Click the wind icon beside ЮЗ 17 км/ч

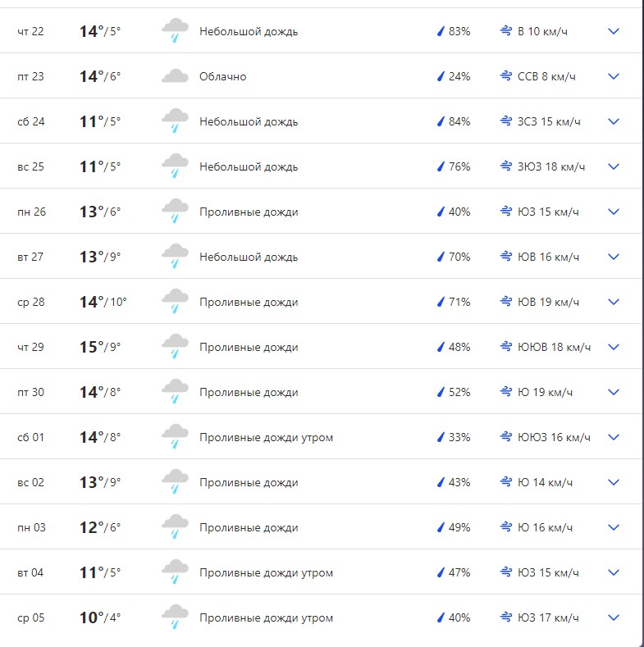506,617
